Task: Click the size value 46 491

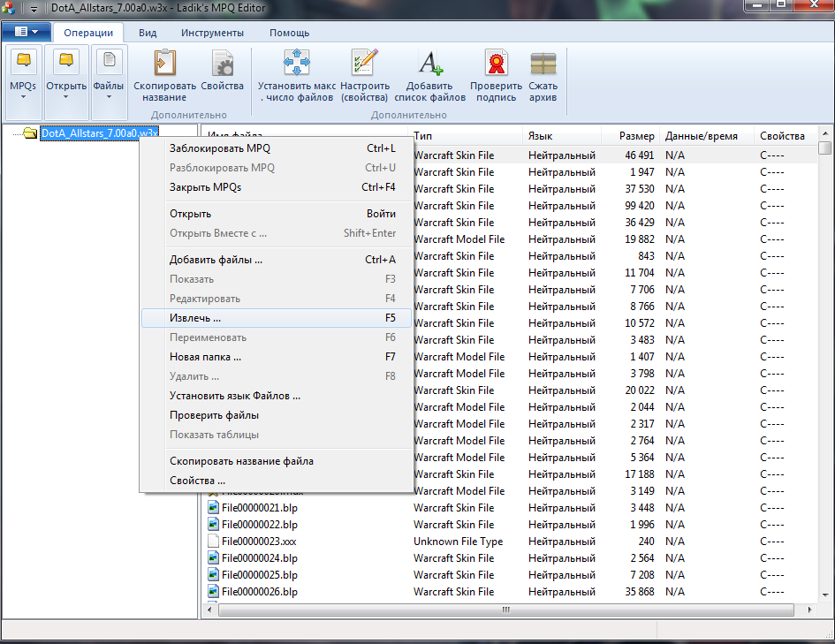Action: [x=639, y=155]
